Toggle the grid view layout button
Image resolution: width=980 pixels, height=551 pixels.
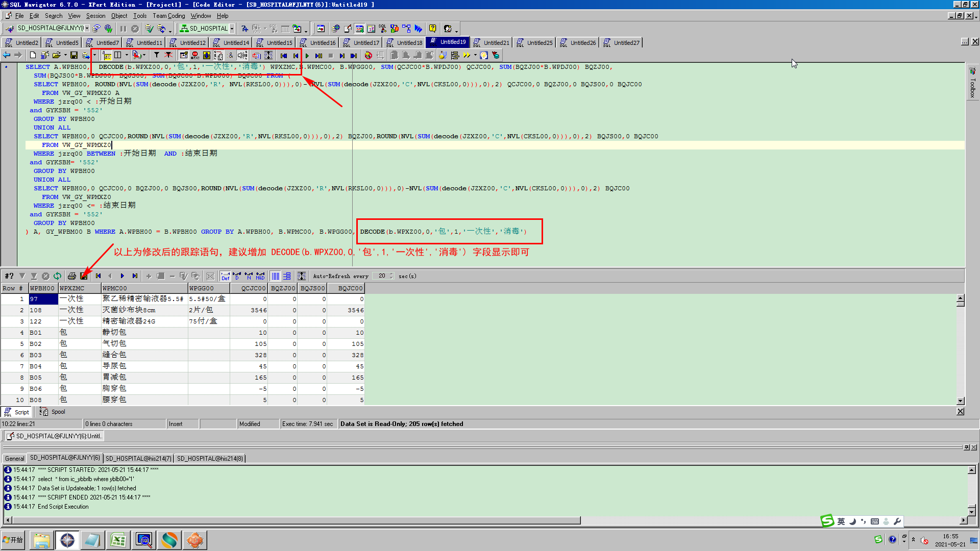point(276,276)
